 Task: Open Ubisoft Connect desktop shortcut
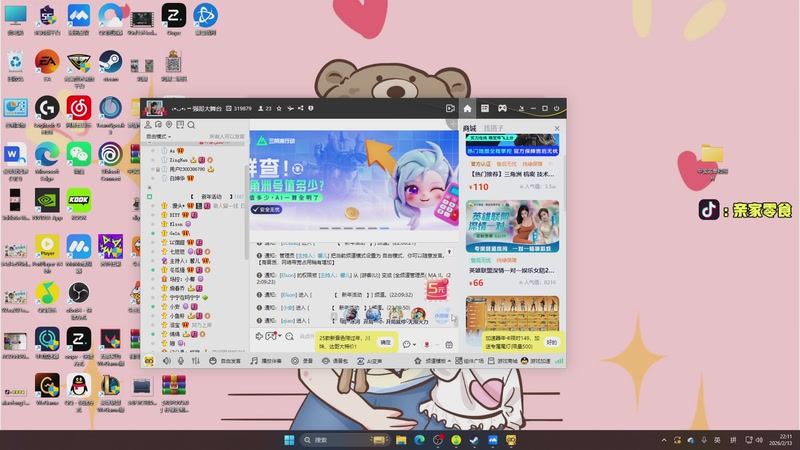point(110,161)
